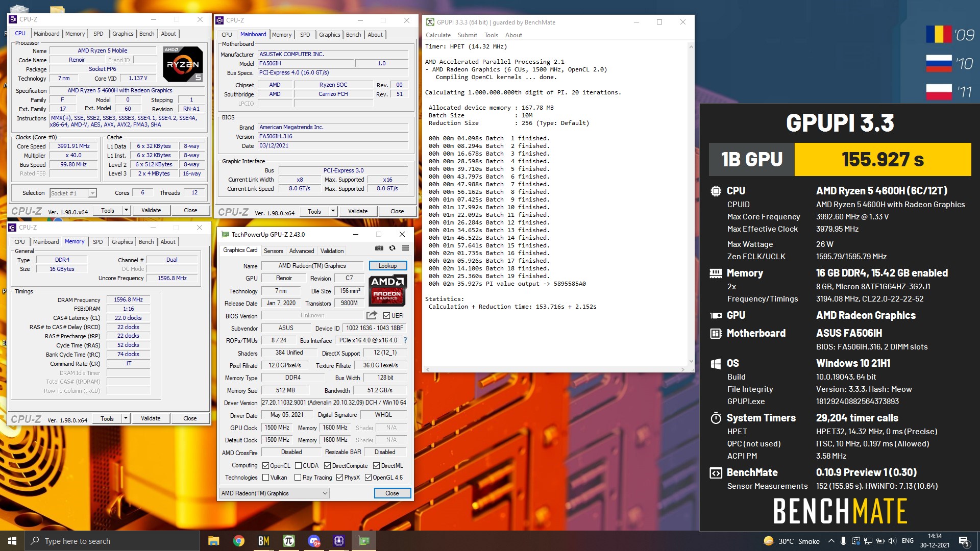Open BenchMate taskbar icon
This screenshot has width=980, height=551.
click(x=264, y=541)
